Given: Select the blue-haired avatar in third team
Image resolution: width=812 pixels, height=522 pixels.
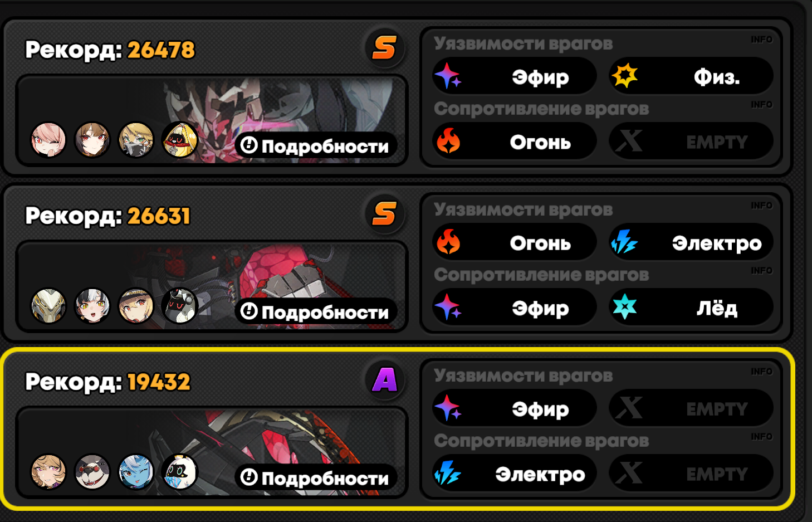Looking at the screenshot, I should tap(136, 472).
